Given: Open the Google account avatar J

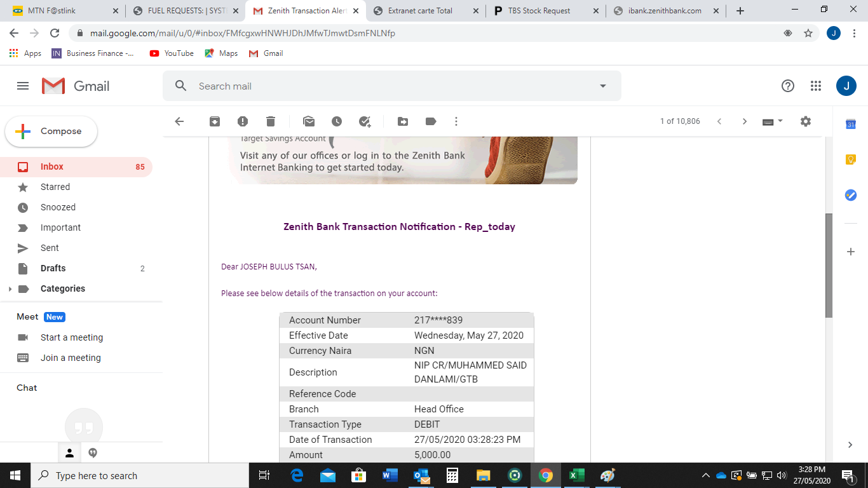Looking at the screenshot, I should pyautogui.click(x=846, y=86).
